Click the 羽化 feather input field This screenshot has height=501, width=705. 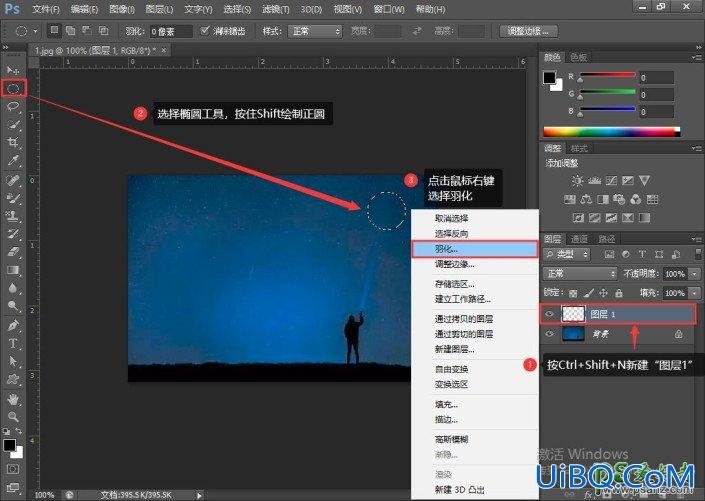(x=171, y=31)
